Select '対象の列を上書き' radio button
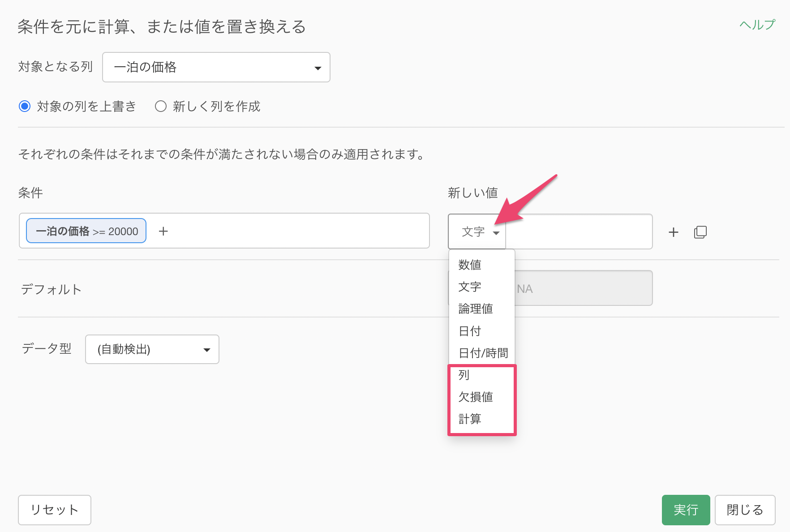This screenshot has height=532, width=790. pyautogui.click(x=25, y=106)
